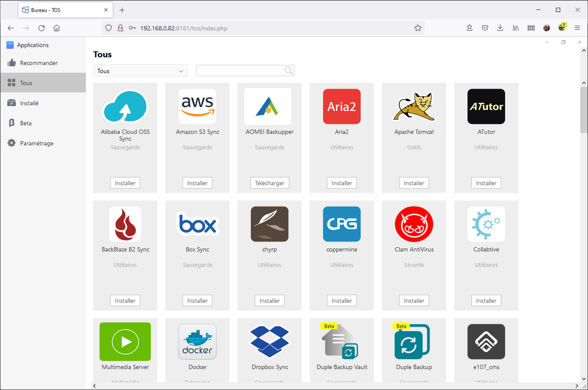Install the chyrp application
Image resolution: width=588 pixels, height=390 pixels.
(x=269, y=301)
